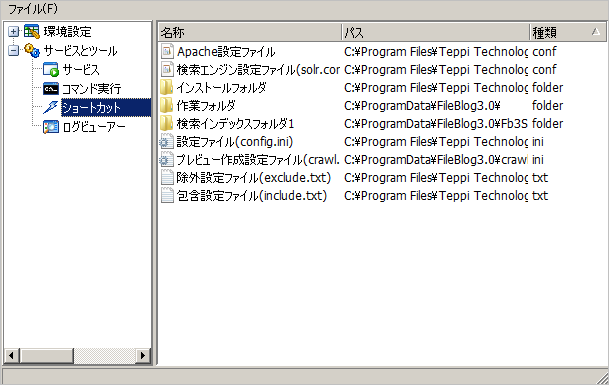Click the サービスとツール gears icon
Screen dimensions: 609x385
31,51
